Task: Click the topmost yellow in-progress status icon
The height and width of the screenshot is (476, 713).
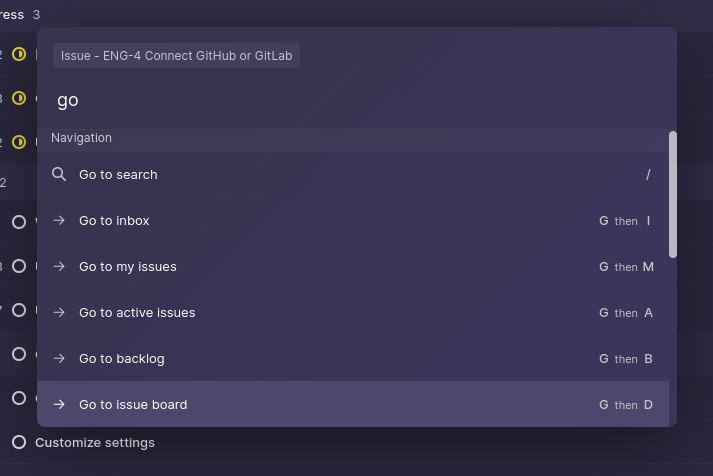Action: [19, 54]
